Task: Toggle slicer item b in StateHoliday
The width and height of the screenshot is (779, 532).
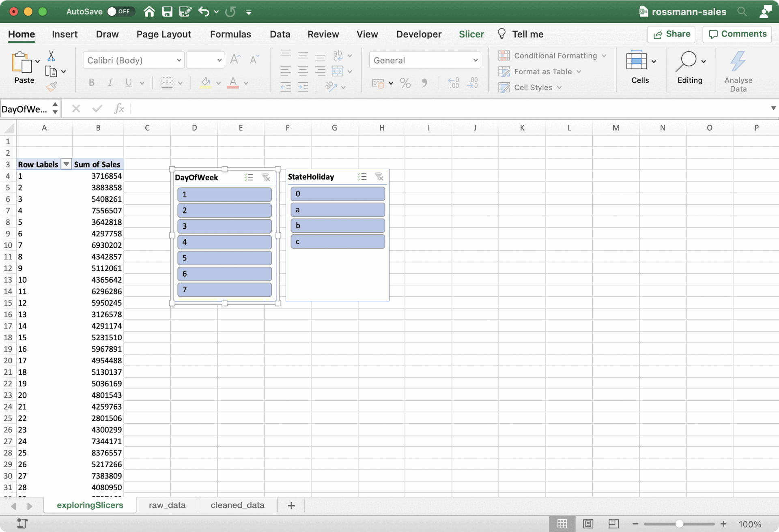Action: [338, 226]
